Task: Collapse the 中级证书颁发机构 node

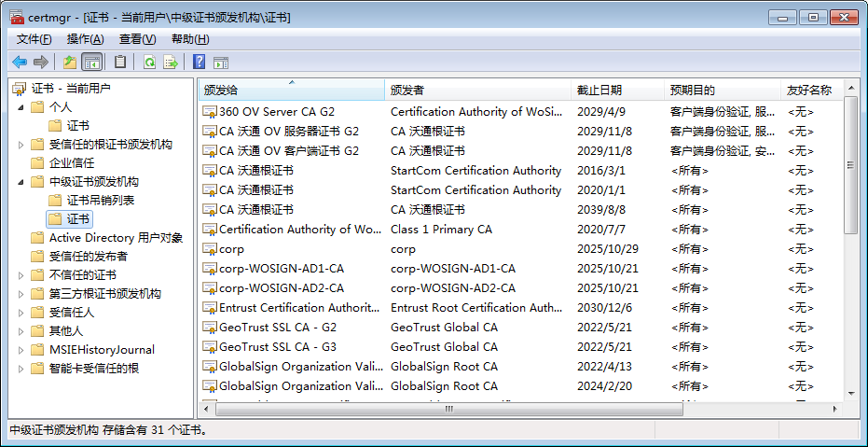Action: (x=21, y=182)
